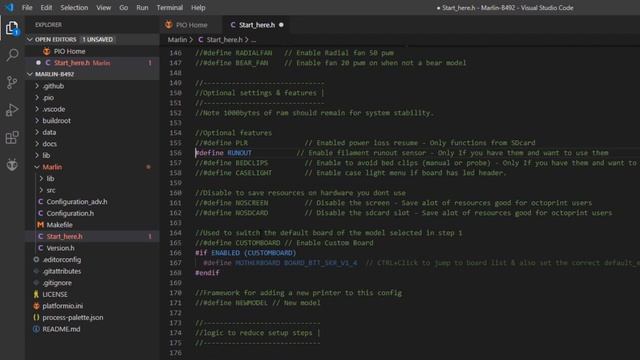Open the PlatformIO alien icon view
The height and width of the screenshot is (360, 640).
pyautogui.click(x=12, y=164)
